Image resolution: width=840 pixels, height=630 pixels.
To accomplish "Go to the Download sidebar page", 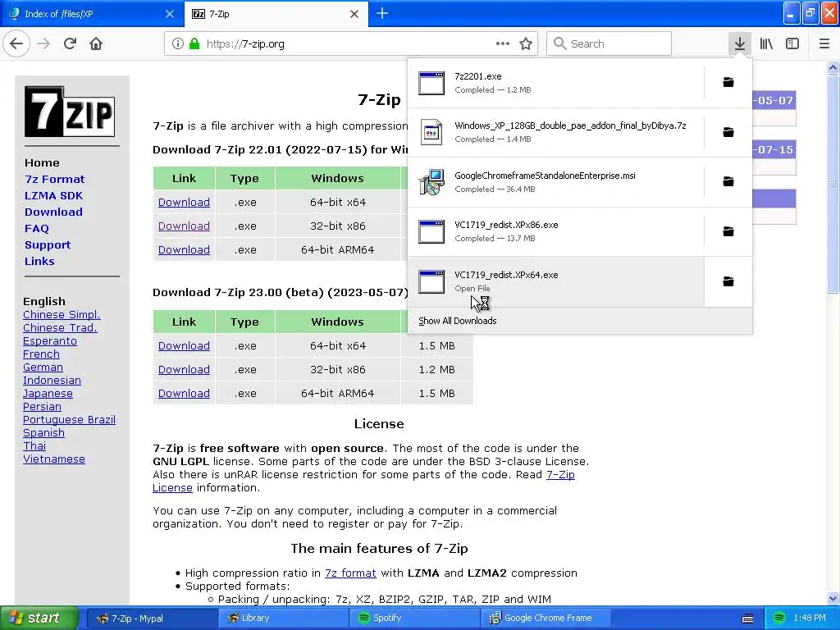I will click(x=53, y=212).
